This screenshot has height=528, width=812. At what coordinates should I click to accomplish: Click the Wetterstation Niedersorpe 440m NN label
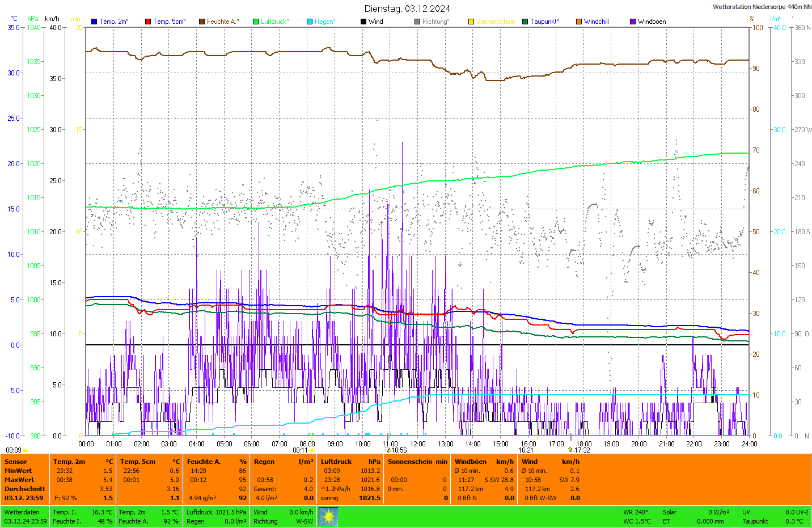(762, 7)
